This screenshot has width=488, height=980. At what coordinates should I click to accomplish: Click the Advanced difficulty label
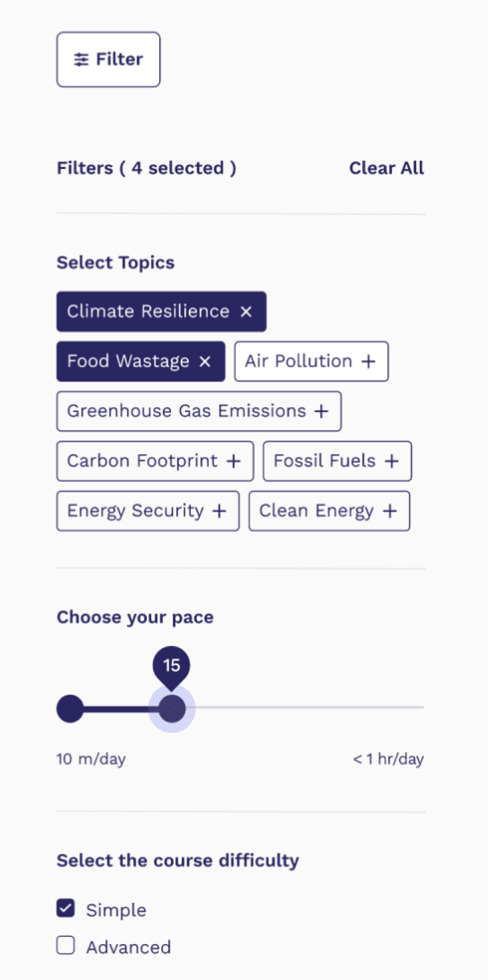[x=128, y=947]
